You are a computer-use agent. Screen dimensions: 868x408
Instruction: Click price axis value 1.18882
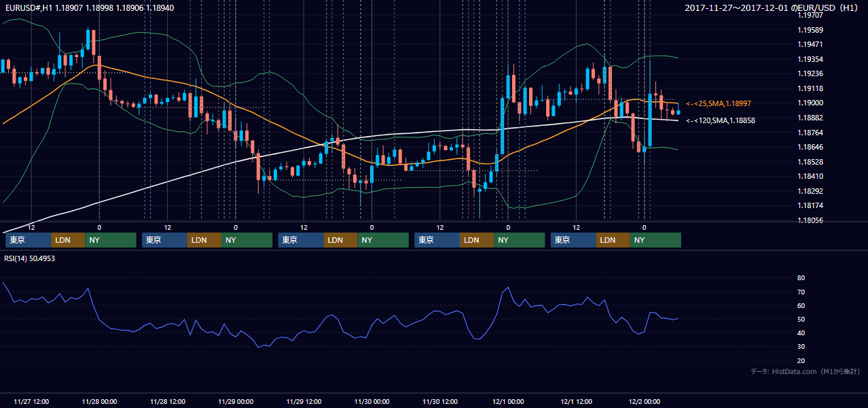(x=810, y=118)
